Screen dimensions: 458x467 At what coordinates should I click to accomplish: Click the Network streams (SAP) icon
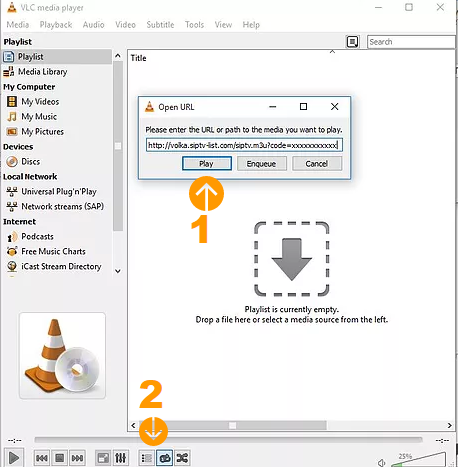coord(12,207)
